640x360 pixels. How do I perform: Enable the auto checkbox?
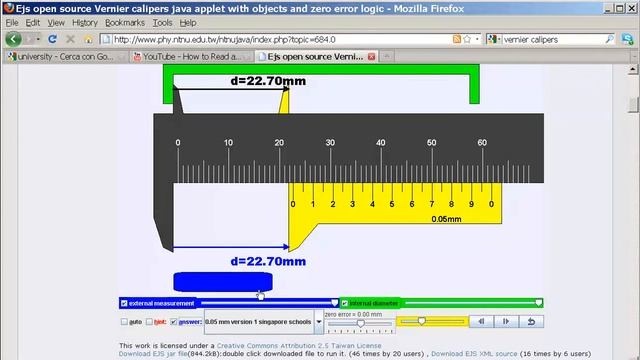[x=124, y=322]
